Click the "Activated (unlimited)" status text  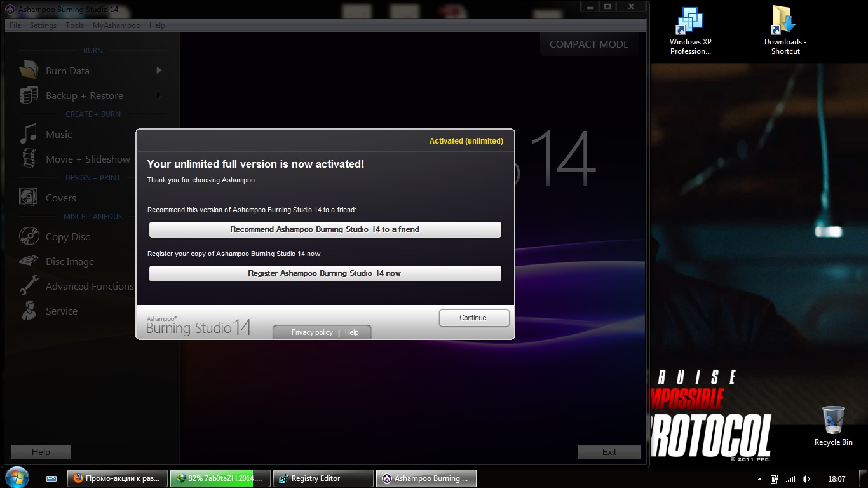point(466,141)
